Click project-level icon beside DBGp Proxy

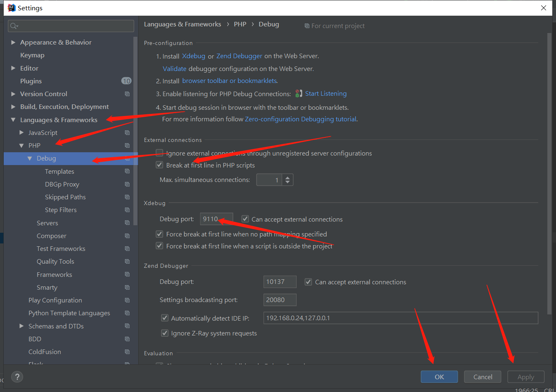coord(127,184)
